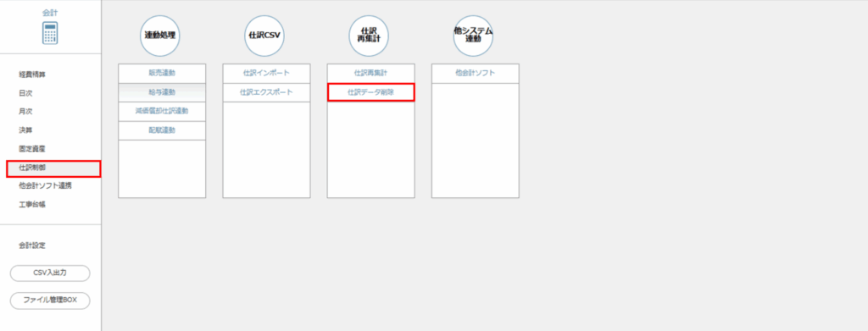Open 工事台帳 in the sidebar
Viewport: 868px width, 331px height.
[x=32, y=205]
